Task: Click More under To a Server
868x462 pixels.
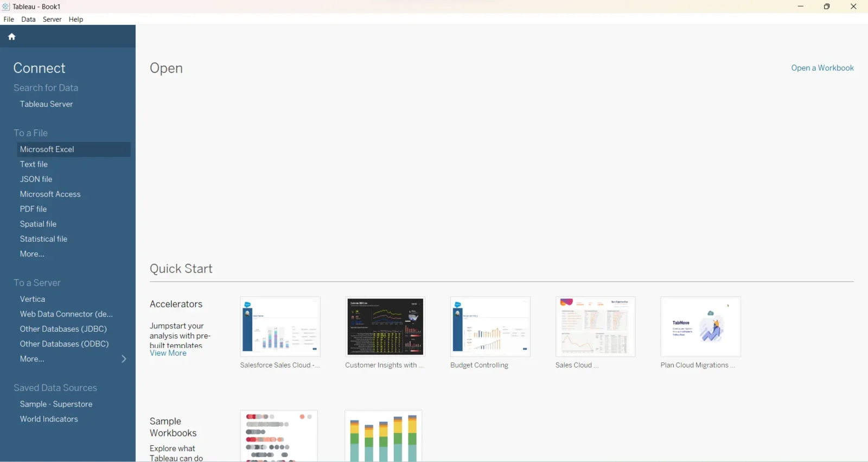Action: pos(33,359)
